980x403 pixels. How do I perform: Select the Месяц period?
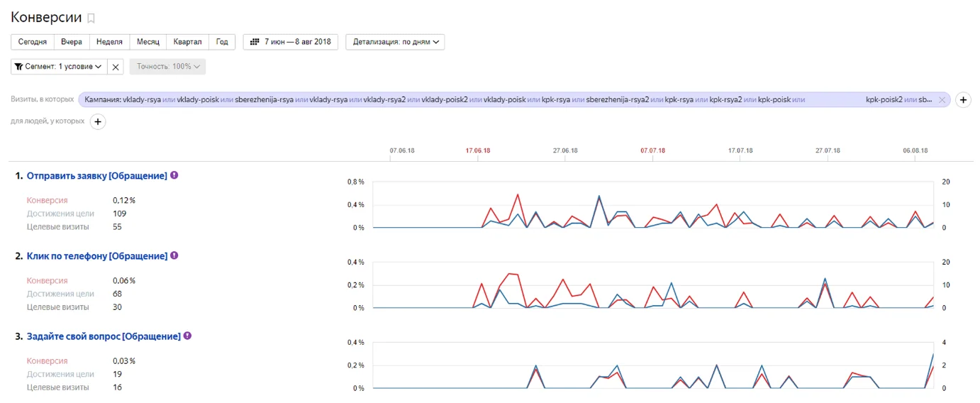148,42
